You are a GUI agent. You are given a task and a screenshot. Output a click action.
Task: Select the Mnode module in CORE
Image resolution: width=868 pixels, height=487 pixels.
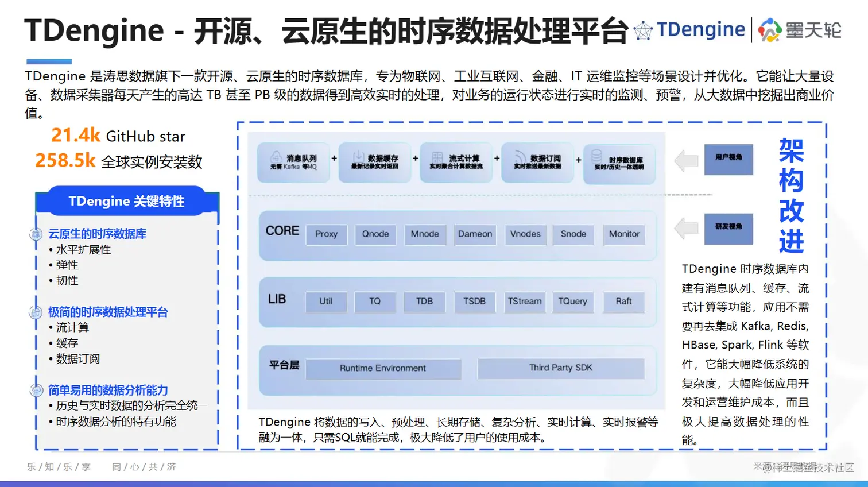(x=425, y=234)
